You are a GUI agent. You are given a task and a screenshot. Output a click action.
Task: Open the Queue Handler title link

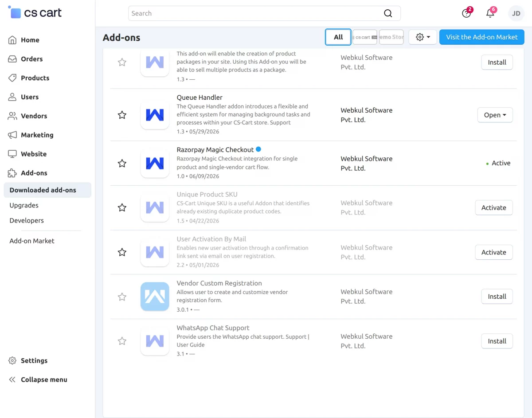pos(199,98)
